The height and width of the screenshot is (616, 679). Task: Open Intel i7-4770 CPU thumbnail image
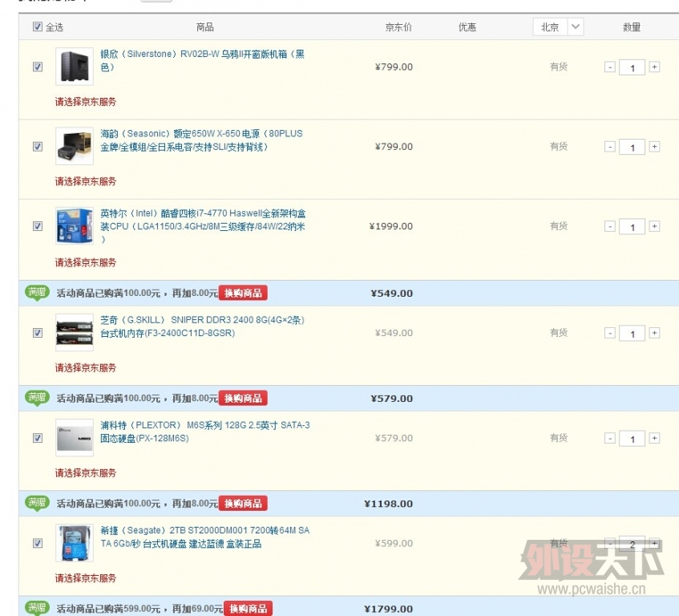[x=75, y=225]
